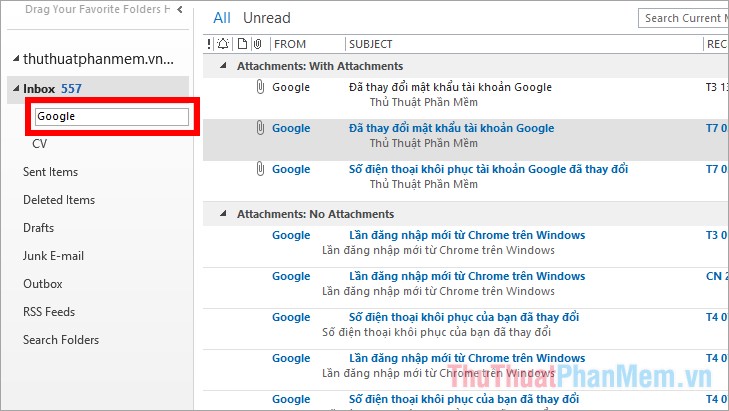The height and width of the screenshot is (411, 729).
Task: Collapse the folder pane with the chevron
Action: 180,9
